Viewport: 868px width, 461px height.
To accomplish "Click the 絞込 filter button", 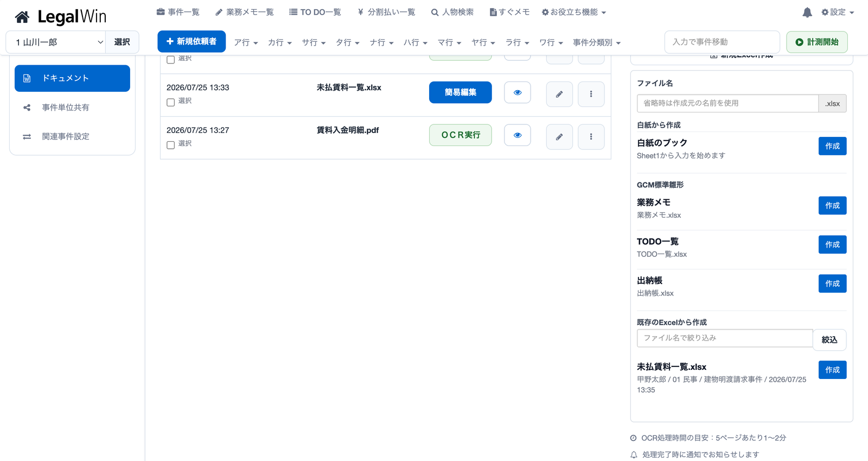I will tap(829, 340).
